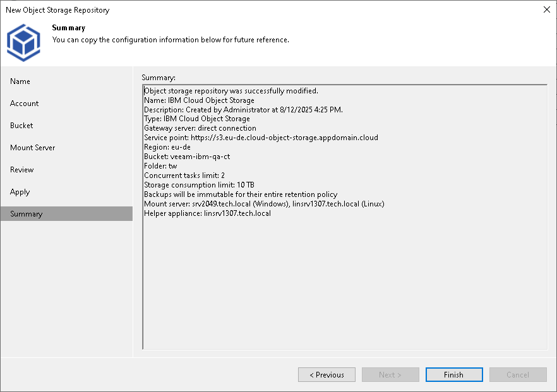
Task: Click the 'Helper appliance' line
Action: (x=207, y=213)
